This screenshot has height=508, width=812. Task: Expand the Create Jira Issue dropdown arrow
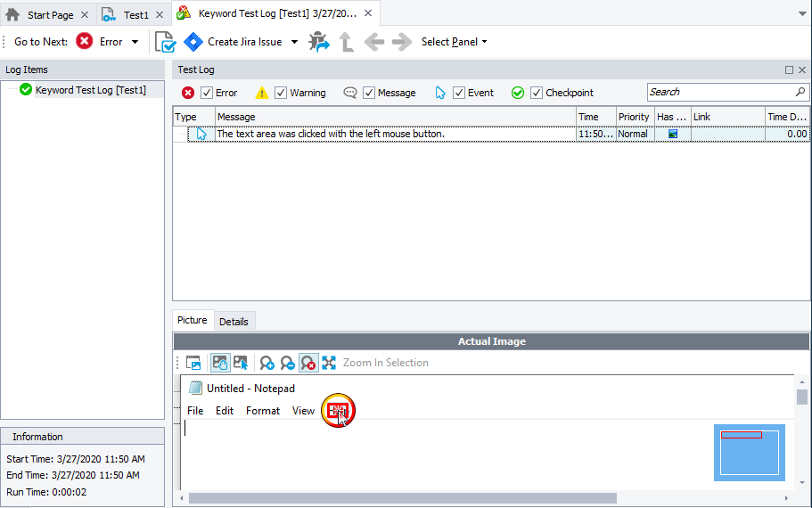coord(295,42)
